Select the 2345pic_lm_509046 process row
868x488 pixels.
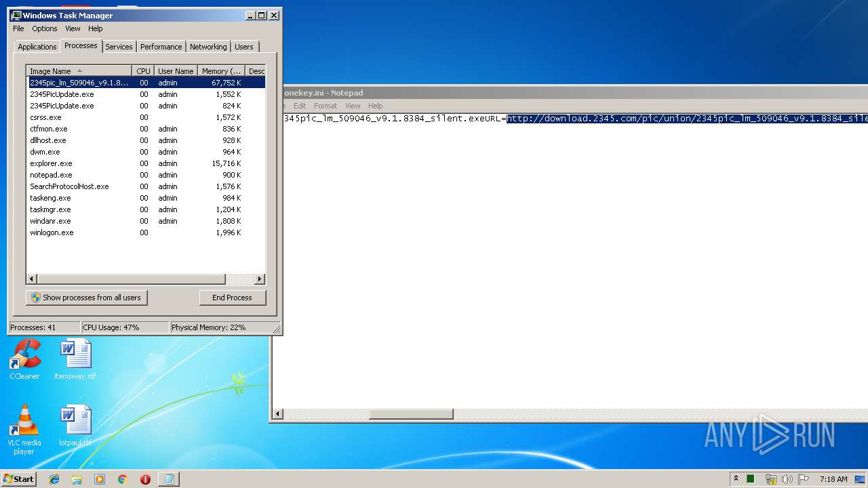click(146, 83)
